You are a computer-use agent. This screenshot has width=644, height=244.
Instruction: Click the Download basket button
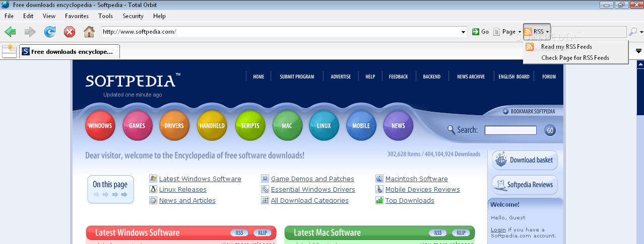coord(525,160)
